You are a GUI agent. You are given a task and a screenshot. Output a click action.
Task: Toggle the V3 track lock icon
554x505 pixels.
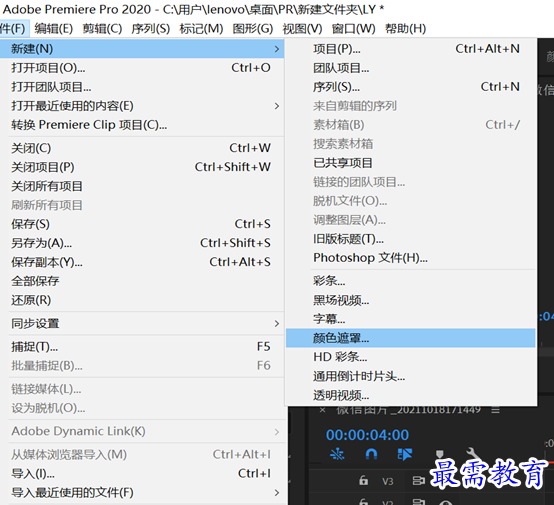363,481
